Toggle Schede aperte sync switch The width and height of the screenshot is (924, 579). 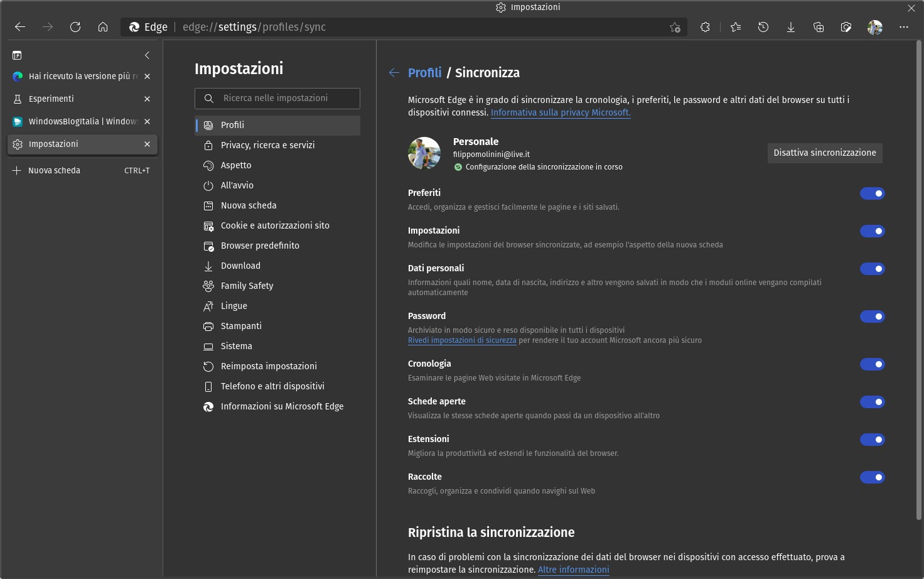(873, 402)
